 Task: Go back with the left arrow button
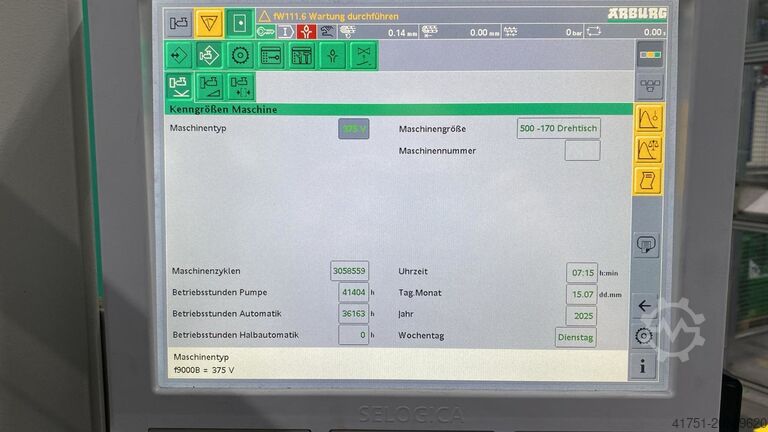pyautogui.click(x=645, y=306)
